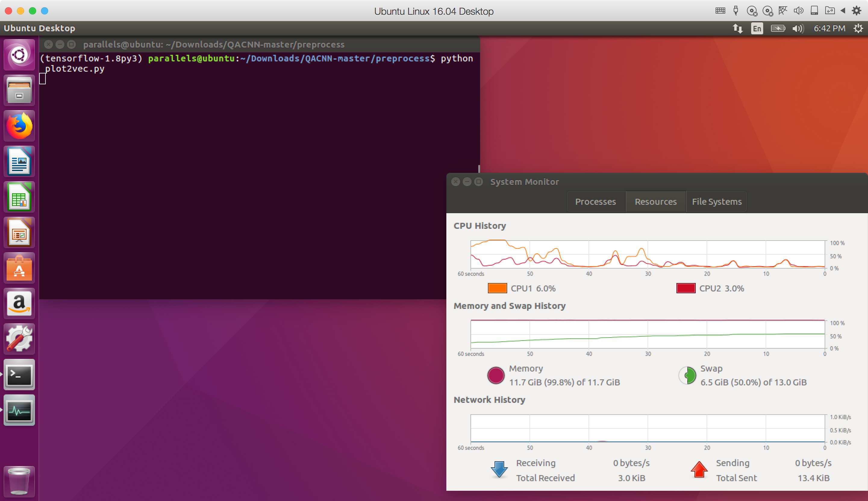Open System Settings wrench icon
The height and width of the screenshot is (501, 868).
click(19, 339)
